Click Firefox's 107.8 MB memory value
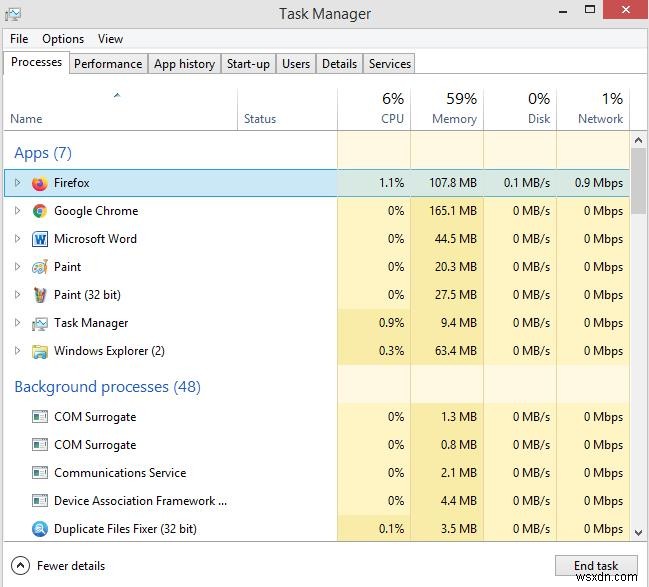This screenshot has width=649, height=587. tap(453, 183)
